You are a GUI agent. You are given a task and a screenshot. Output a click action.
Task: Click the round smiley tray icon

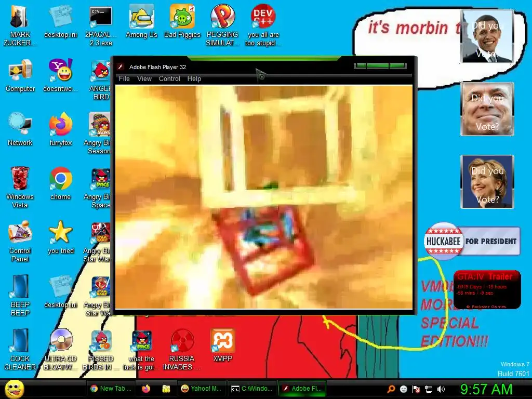403,389
